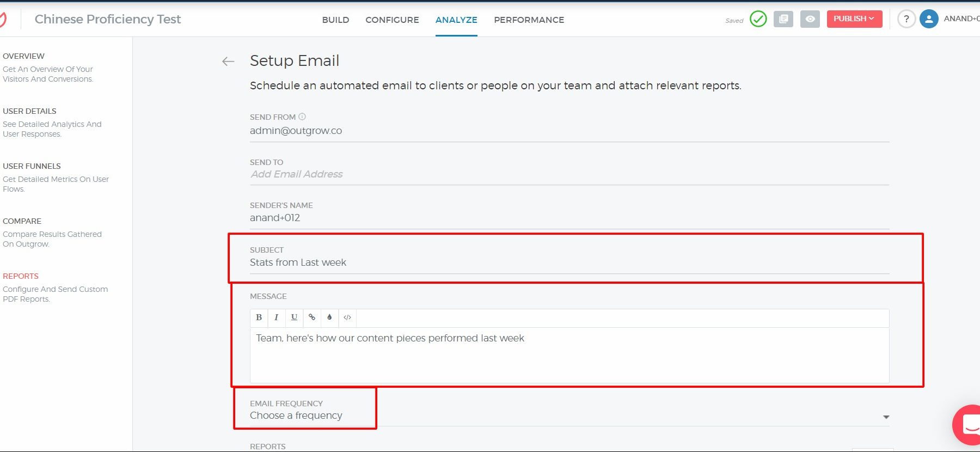Apply italic formatting to the message

point(276,317)
